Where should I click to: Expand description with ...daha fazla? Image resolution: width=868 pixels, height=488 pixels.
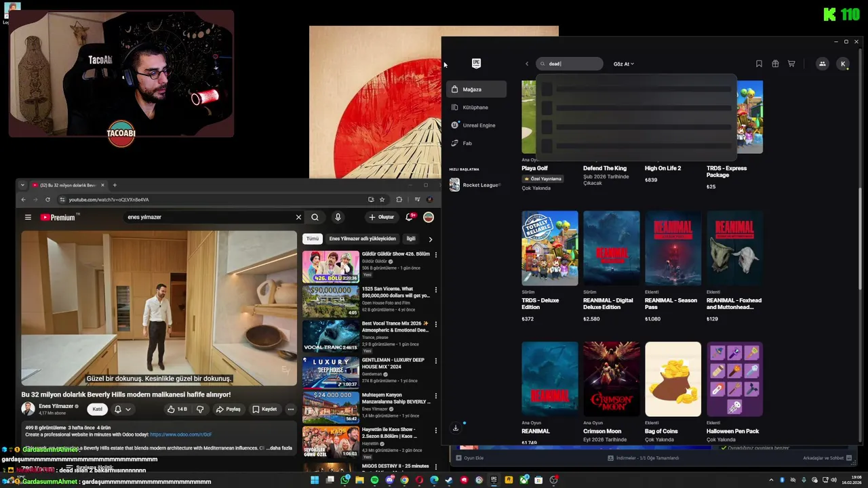[x=279, y=448]
